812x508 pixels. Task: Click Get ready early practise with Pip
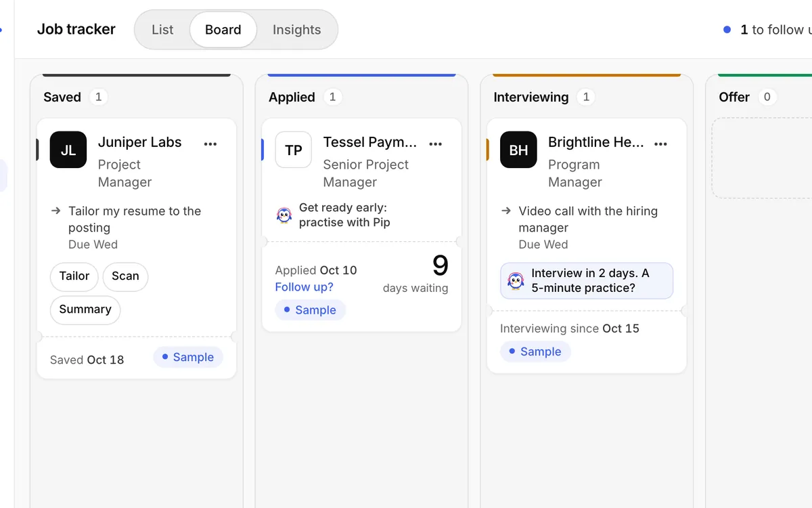coord(345,215)
